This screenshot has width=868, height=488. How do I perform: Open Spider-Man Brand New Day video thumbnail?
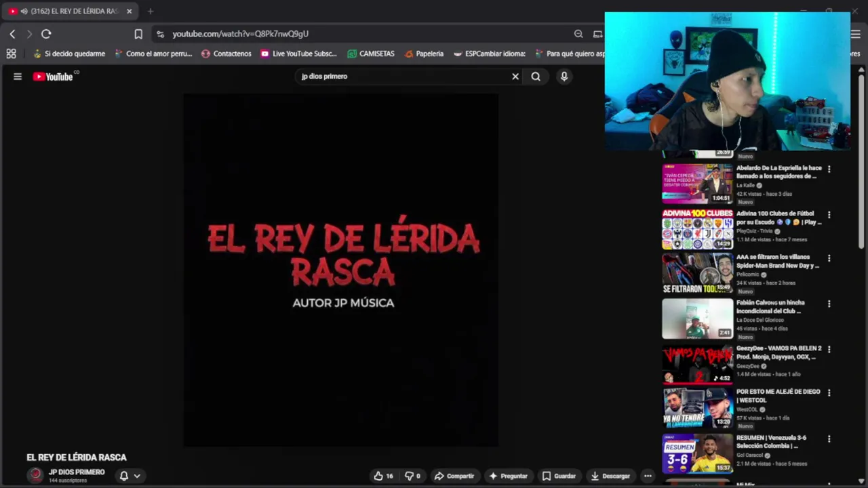click(x=697, y=274)
